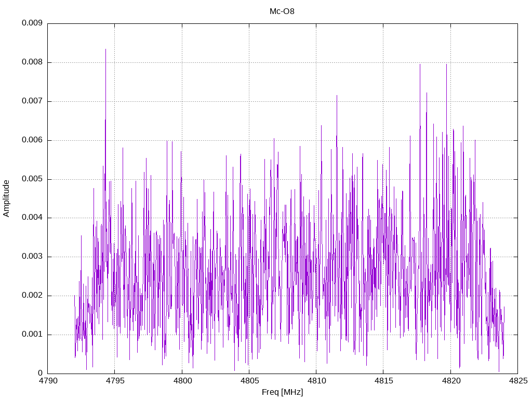Click the 0.008 y-axis tick label
Screen dimensions: 532x399
(x=32, y=62)
